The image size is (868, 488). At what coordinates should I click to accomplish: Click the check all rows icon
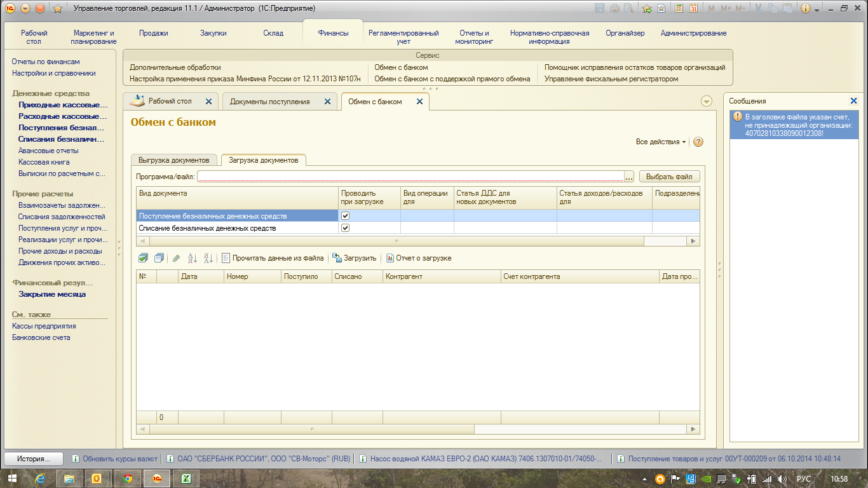[x=143, y=258]
